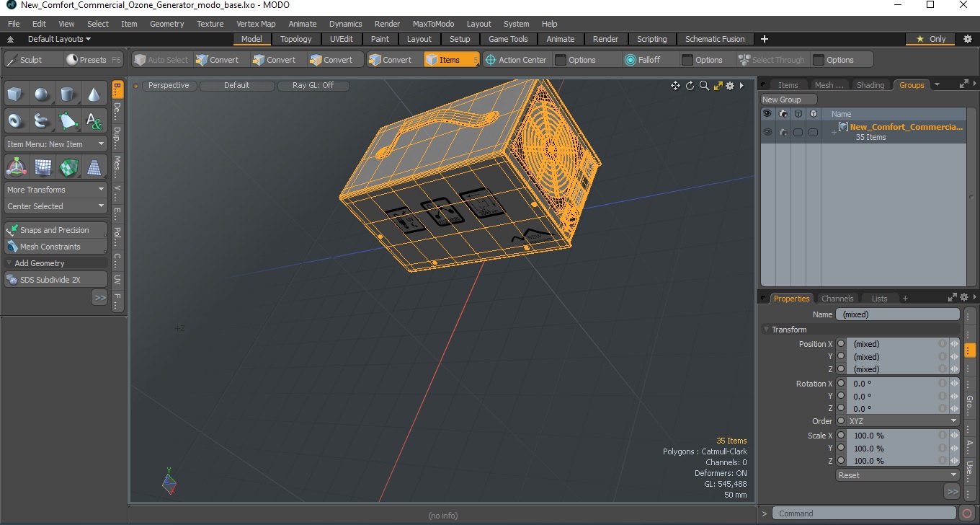This screenshot has width=980, height=525.
Task: Click the Action Center button
Action: tap(516, 60)
